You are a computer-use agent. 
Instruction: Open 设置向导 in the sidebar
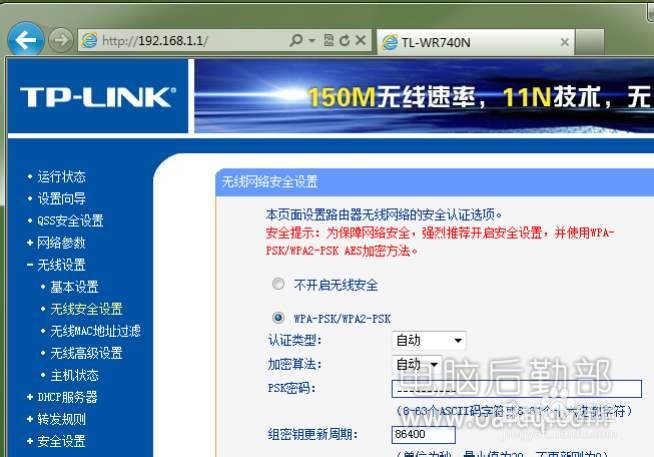(x=61, y=198)
